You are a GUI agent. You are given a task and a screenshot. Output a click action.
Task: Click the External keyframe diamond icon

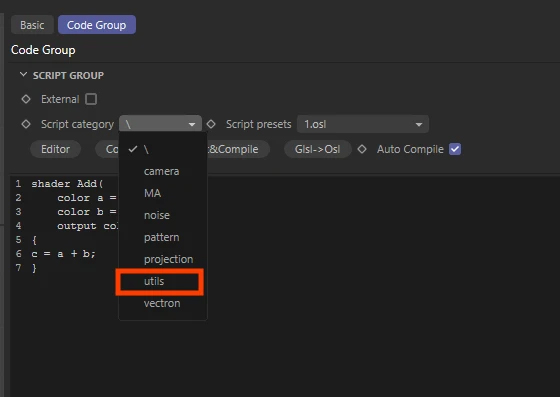(x=26, y=99)
